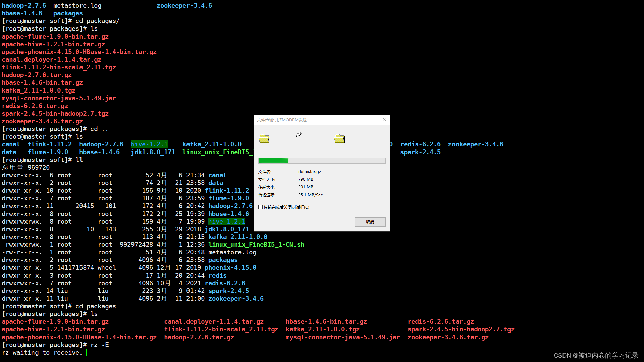Screen dimensions: 644x362
Task: Click the 790 MB file size value
Action: pyautogui.click(x=306, y=179)
